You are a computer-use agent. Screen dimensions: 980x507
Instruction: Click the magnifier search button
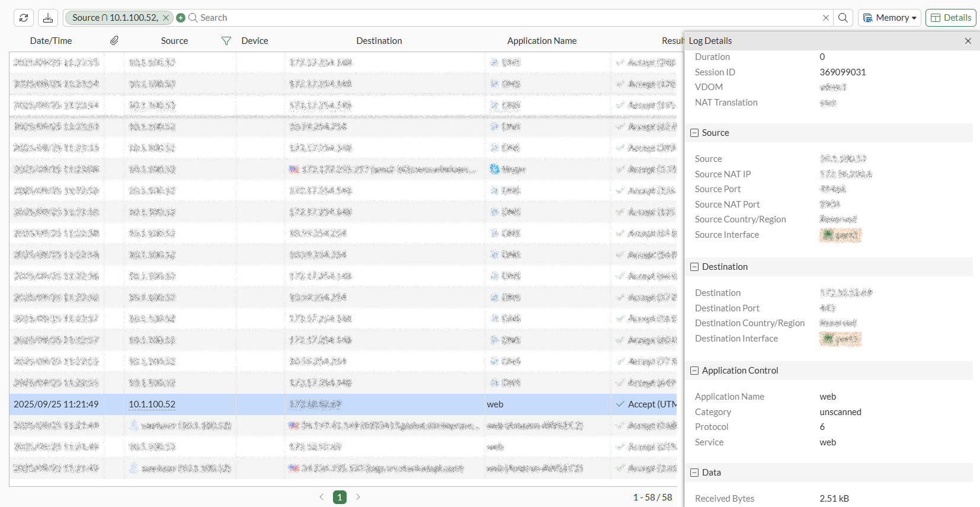[843, 18]
